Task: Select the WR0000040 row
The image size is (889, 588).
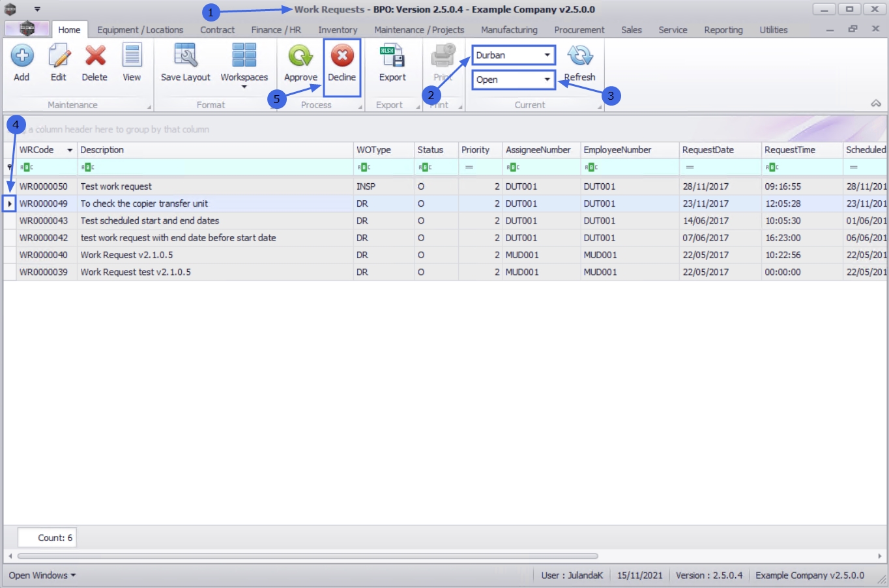Action: [444, 255]
